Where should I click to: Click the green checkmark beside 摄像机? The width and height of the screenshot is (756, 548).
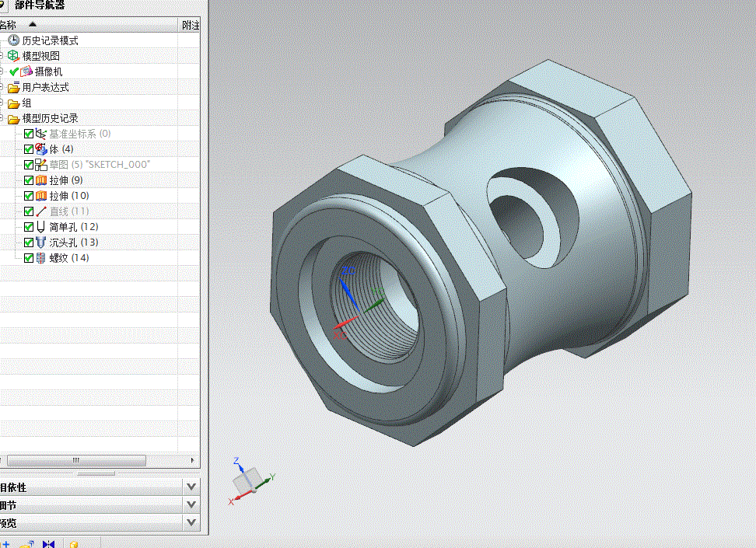pyautogui.click(x=14, y=72)
